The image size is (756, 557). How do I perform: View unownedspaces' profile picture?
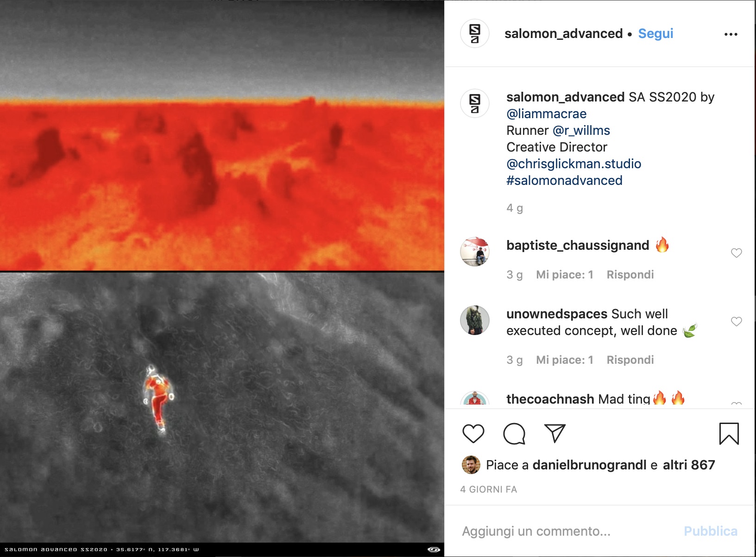(x=475, y=320)
